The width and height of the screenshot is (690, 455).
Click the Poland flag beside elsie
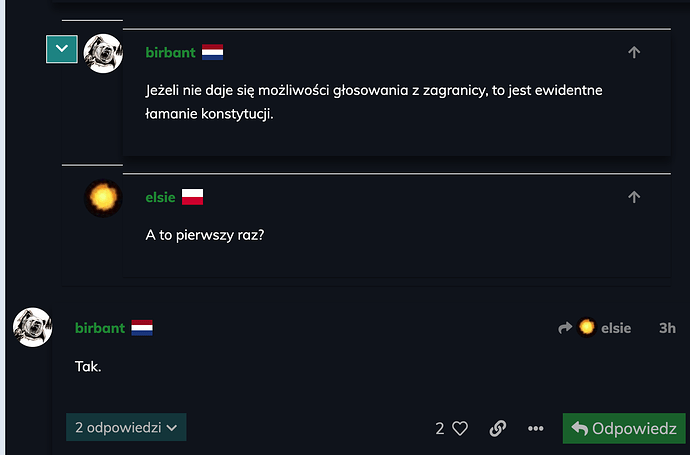point(192,198)
